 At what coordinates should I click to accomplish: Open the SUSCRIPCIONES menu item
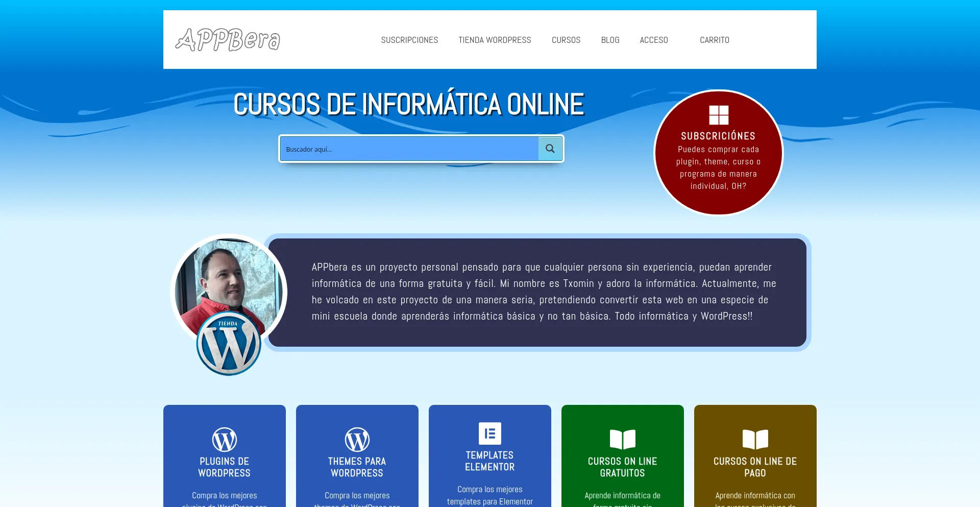[409, 39]
